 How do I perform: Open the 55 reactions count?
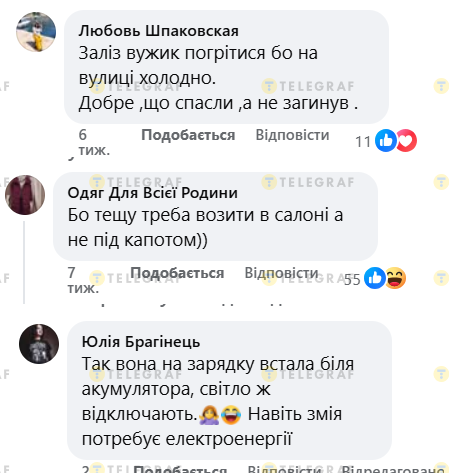pos(352,279)
